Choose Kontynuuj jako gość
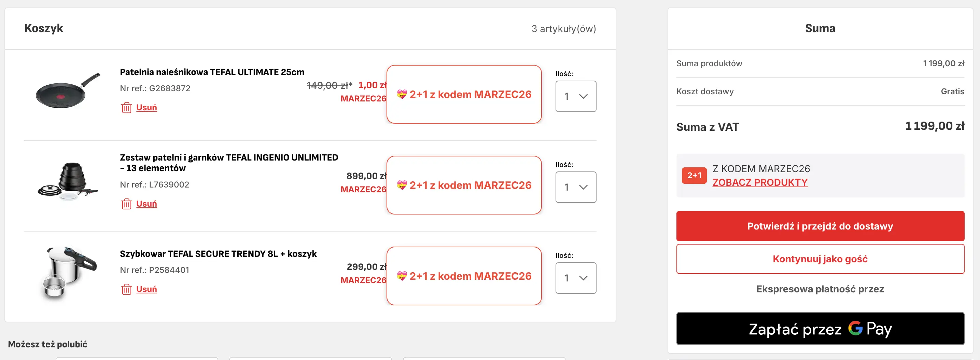The width and height of the screenshot is (980, 360). pos(820,259)
